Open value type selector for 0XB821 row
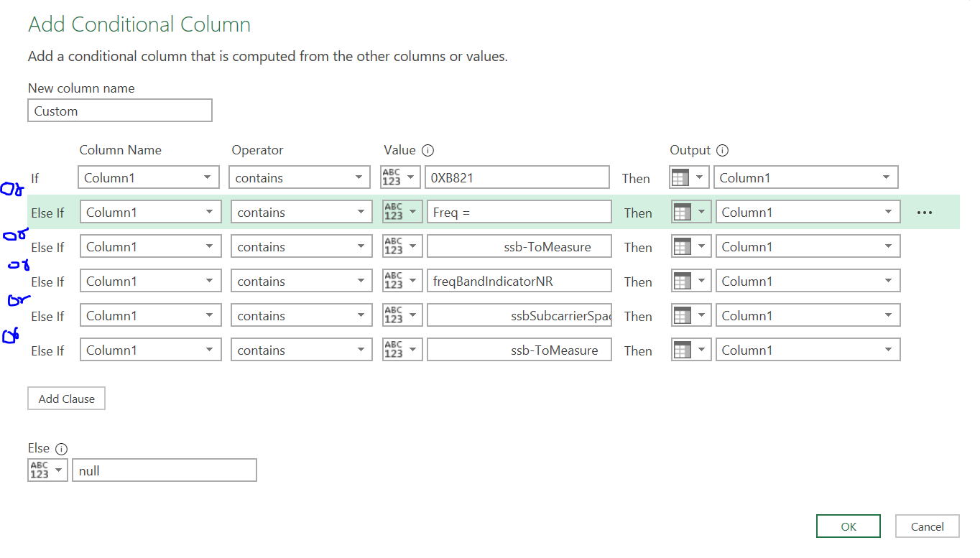This screenshot has width=980, height=558. (400, 178)
